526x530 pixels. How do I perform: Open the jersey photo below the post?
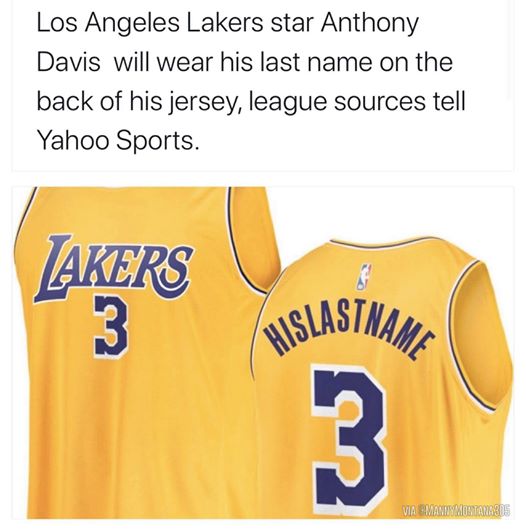pyautogui.click(x=263, y=353)
